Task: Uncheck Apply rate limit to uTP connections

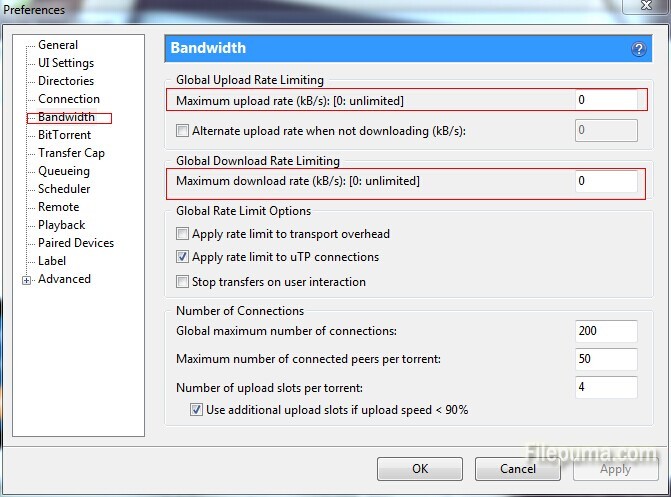Action: pyautogui.click(x=182, y=258)
